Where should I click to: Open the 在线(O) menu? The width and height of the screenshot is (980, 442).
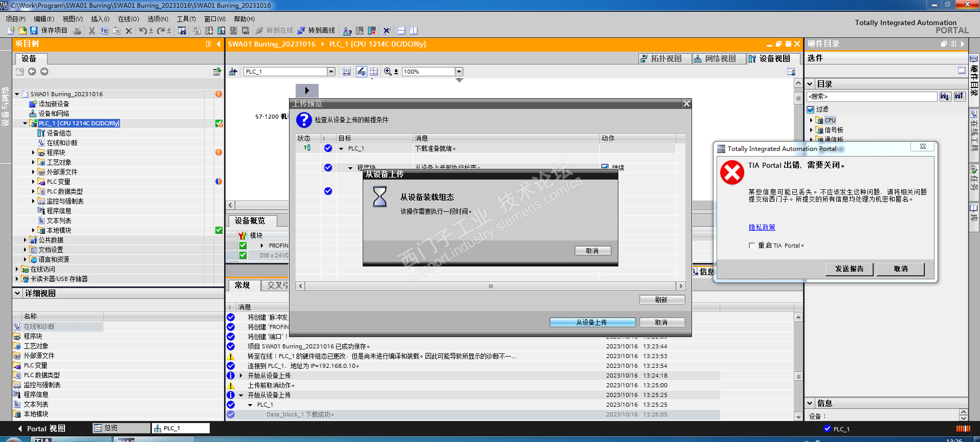click(128, 19)
